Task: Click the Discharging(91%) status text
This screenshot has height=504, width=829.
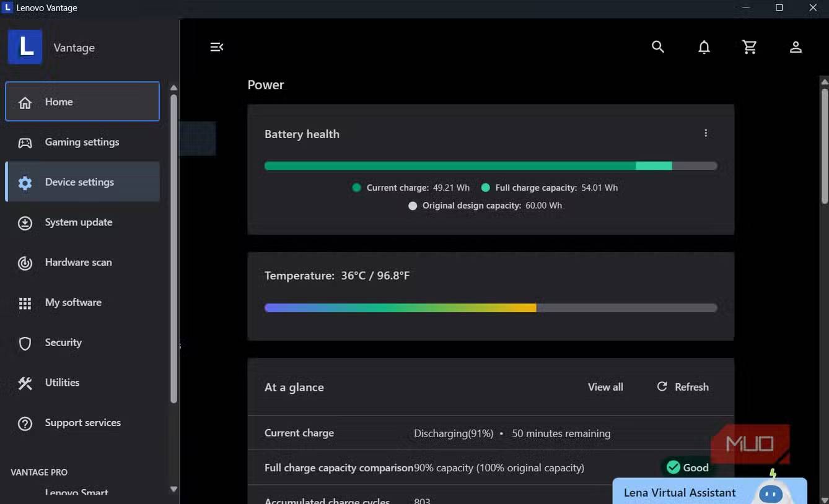Action: tap(454, 433)
